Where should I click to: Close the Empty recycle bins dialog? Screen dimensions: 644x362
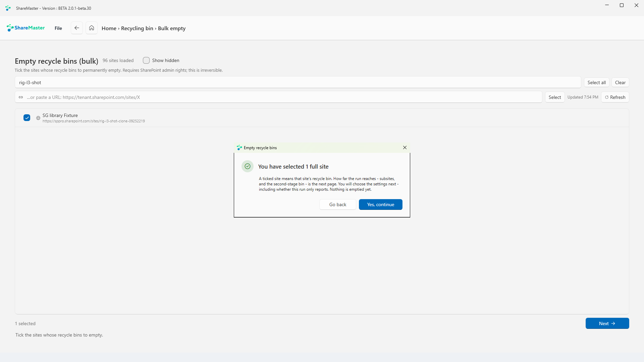click(405, 147)
